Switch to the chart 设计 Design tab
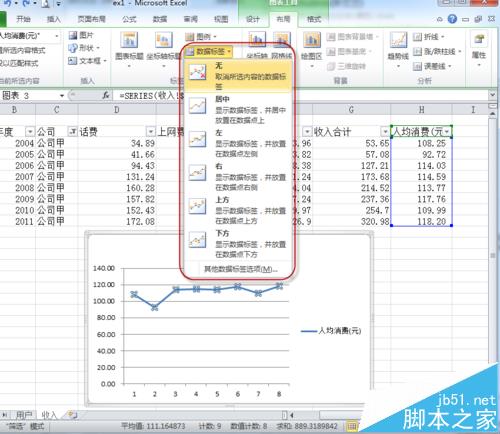 [253, 19]
